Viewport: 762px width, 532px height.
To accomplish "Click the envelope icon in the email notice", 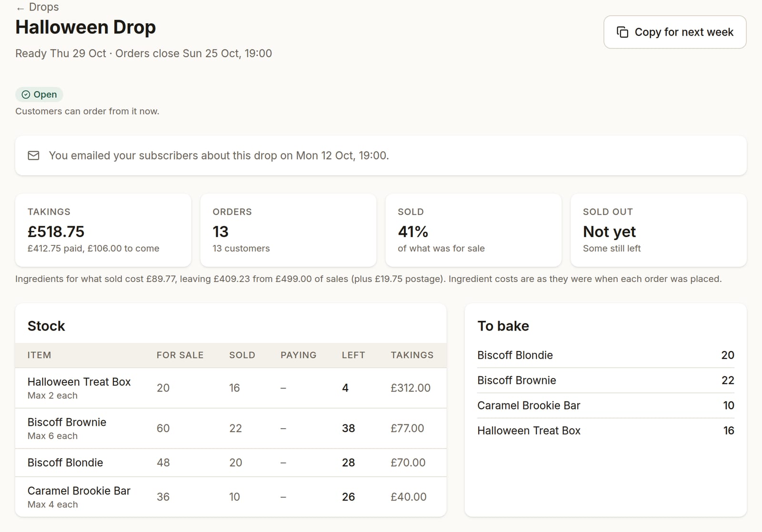I will pyautogui.click(x=33, y=156).
